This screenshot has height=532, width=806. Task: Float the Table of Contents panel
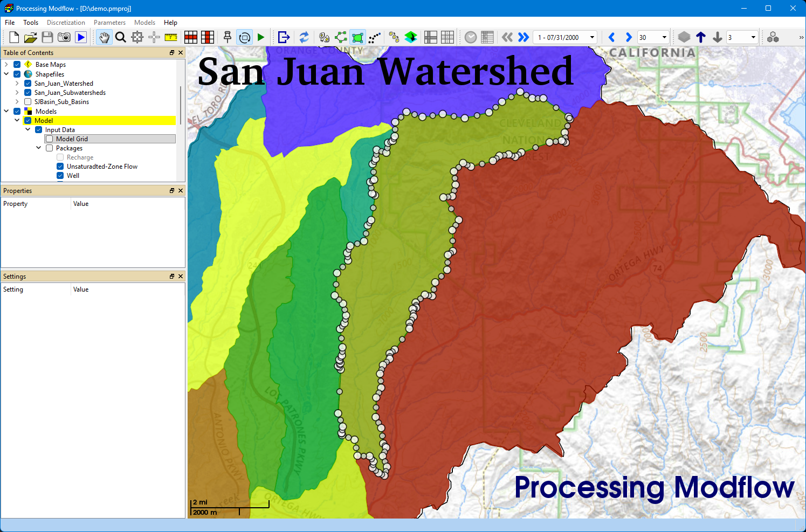(x=172, y=53)
